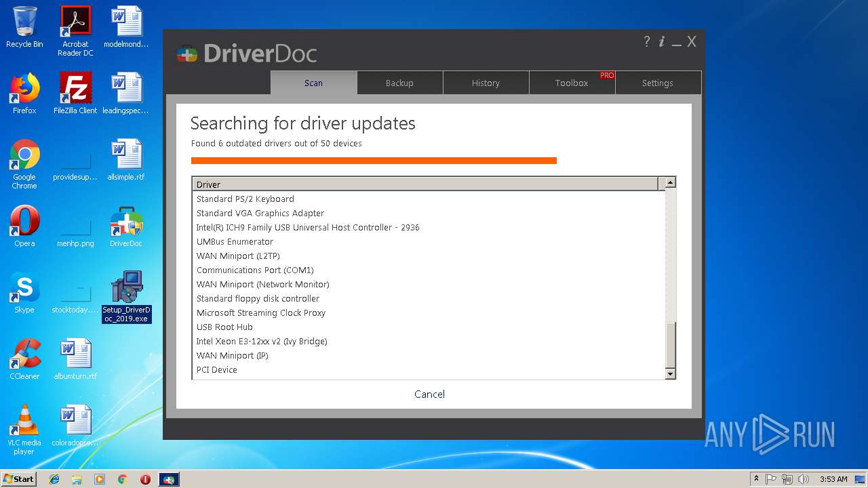Open Windows Explorer from the taskbar
The width and height of the screenshot is (868, 488).
[x=77, y=479]
